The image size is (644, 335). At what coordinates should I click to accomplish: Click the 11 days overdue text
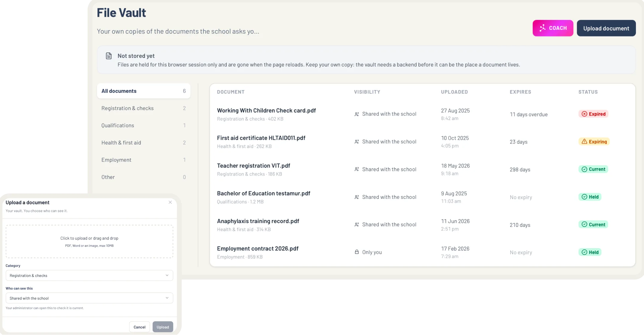pos(529,114)
